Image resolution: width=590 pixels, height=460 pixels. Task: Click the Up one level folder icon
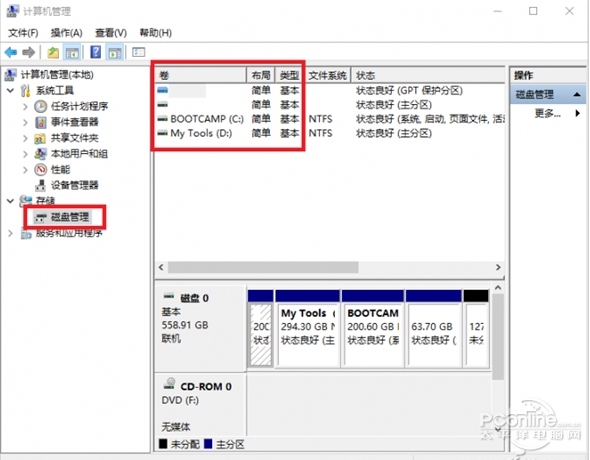(x=53, y=53)
